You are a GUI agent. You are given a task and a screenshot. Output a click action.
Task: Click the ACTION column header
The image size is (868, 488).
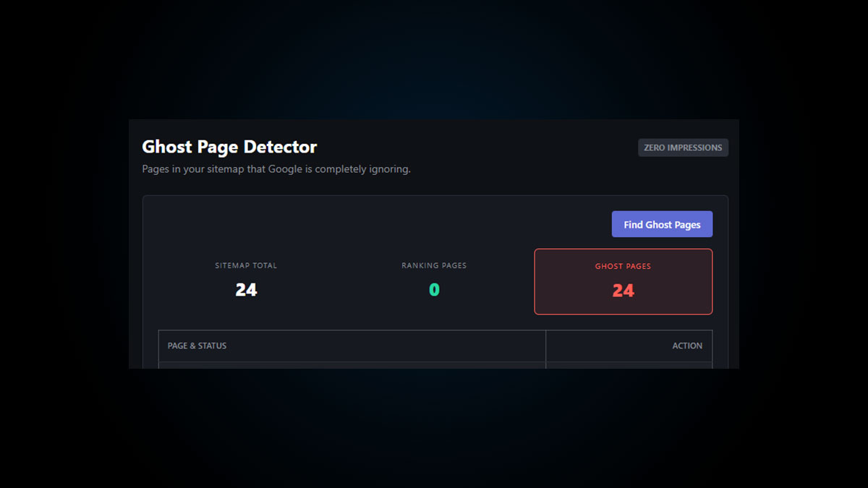tap(687, 346)
